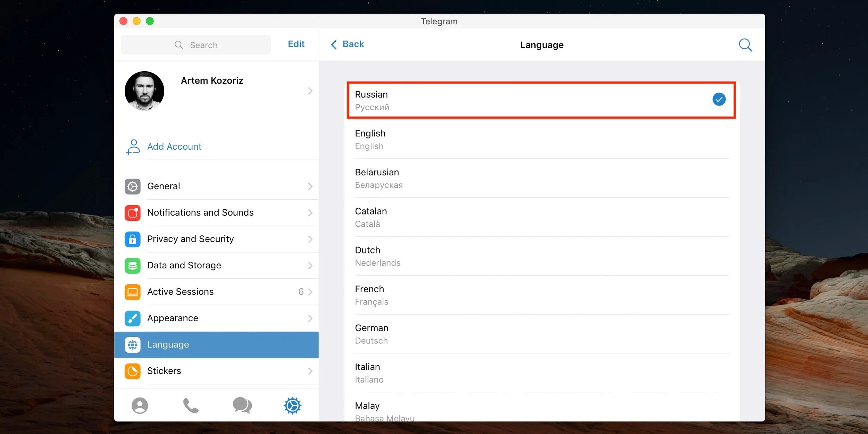The height and width of the screenshot is (434, 868).
Task: Click chevron on Notifications and Sounds row
Action: (x=310, y=213)
